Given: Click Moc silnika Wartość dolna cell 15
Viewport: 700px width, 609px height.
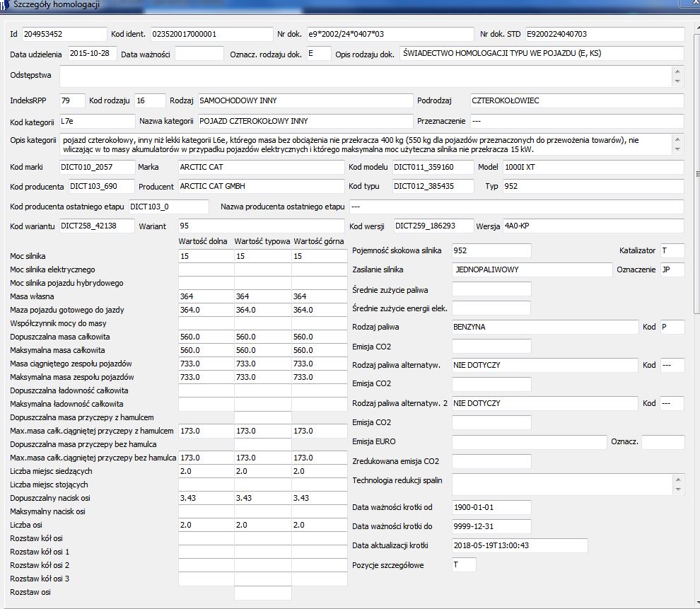Looking at the screenshot, I should (x=206, y=256).
